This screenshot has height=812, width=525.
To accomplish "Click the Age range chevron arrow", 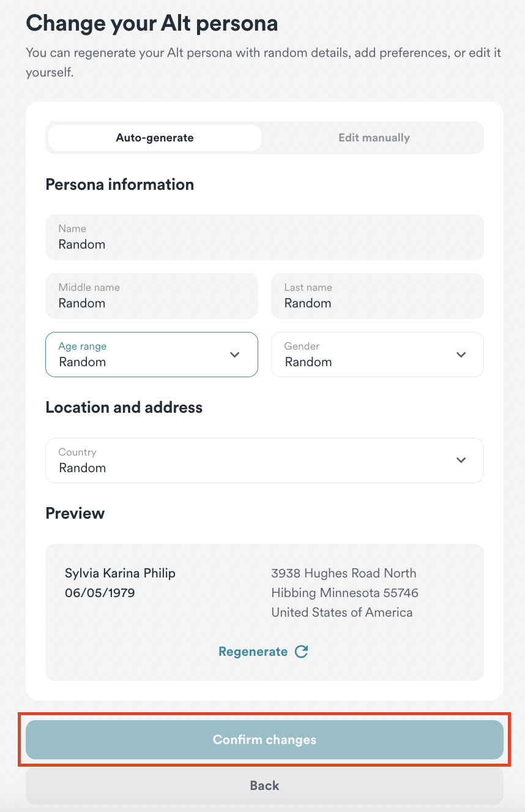I will (x=234, y=355).
